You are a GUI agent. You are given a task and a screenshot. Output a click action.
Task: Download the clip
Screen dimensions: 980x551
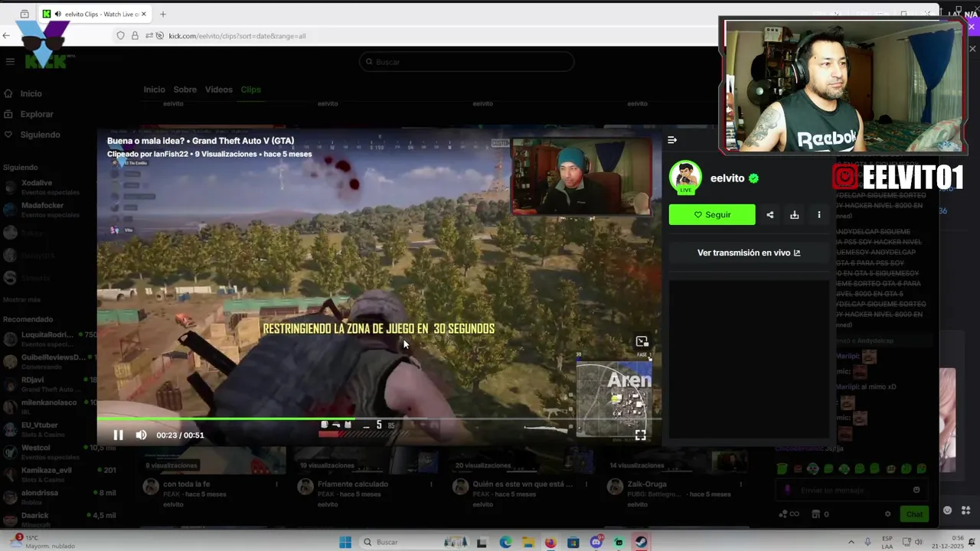pyautogui.click(x=795, y=215)
